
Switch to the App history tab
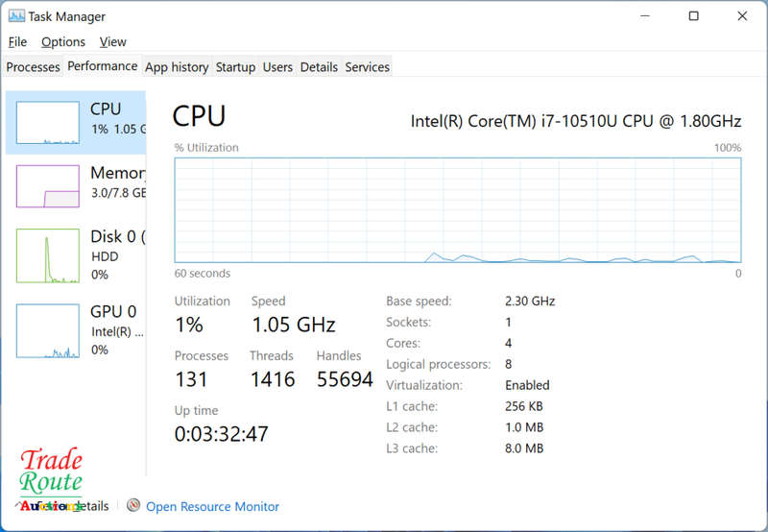click(x=177, y=66)
